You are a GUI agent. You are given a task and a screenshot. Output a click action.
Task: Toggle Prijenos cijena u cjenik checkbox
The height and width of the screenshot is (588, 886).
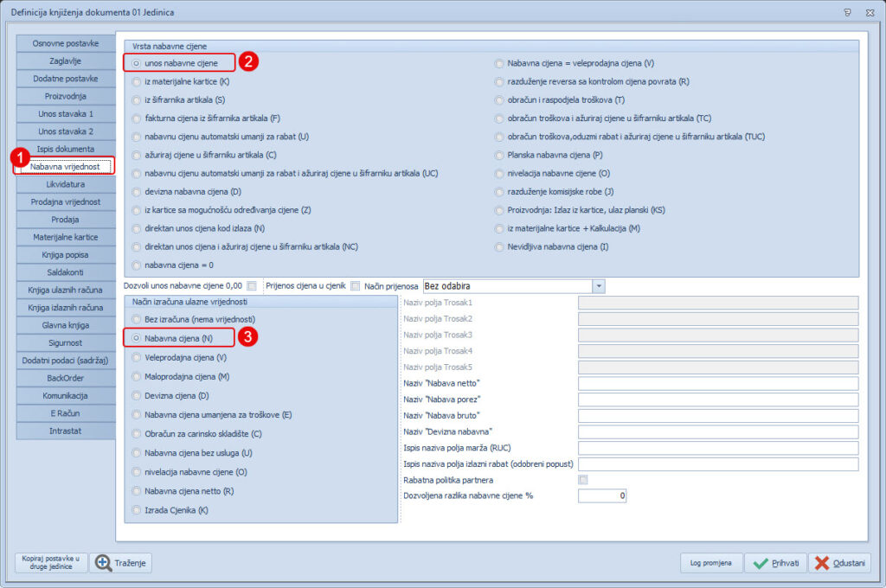pos(355,286)
